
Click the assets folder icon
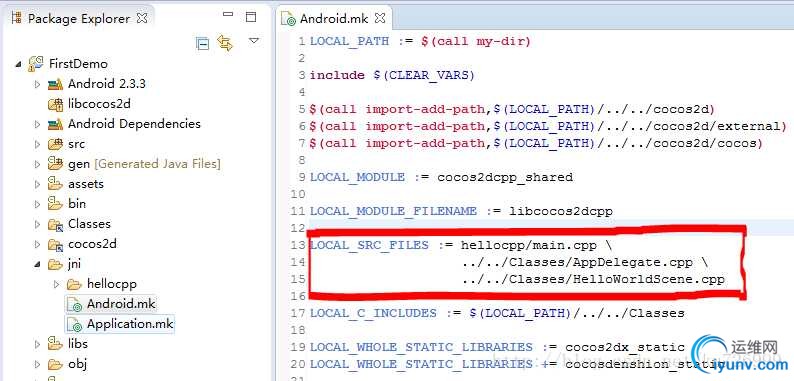[x=55, y=183]
